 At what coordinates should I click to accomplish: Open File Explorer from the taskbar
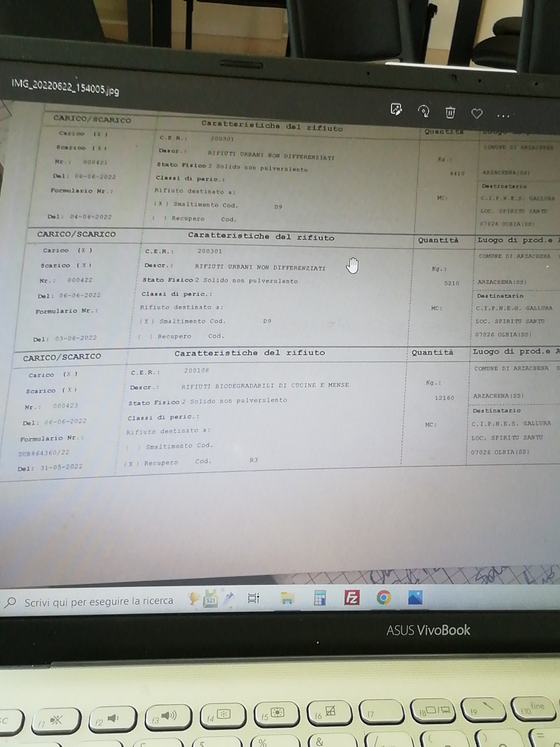(x=286, y=598)
